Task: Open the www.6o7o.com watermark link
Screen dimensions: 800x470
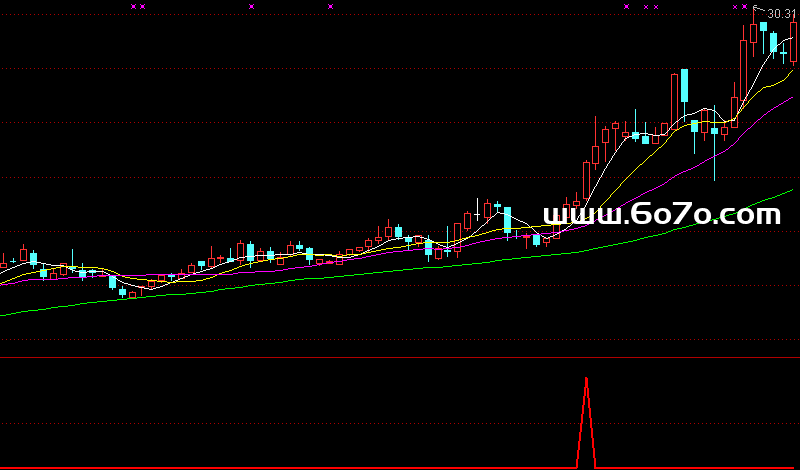Action: pos(661,214)
